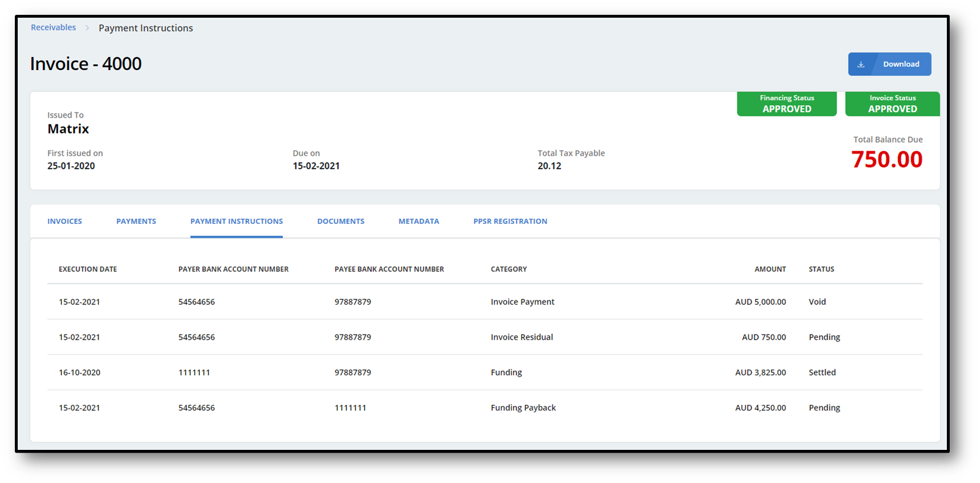Click the total tax payable 20.12
The width and height of the screenshot is (980, 483).
click(549, 166)
